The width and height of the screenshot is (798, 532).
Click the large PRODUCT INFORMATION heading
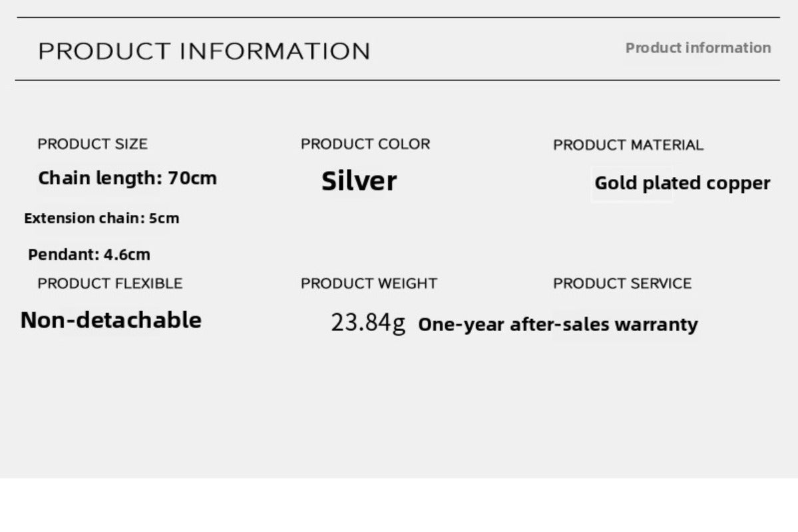point(204,51)
